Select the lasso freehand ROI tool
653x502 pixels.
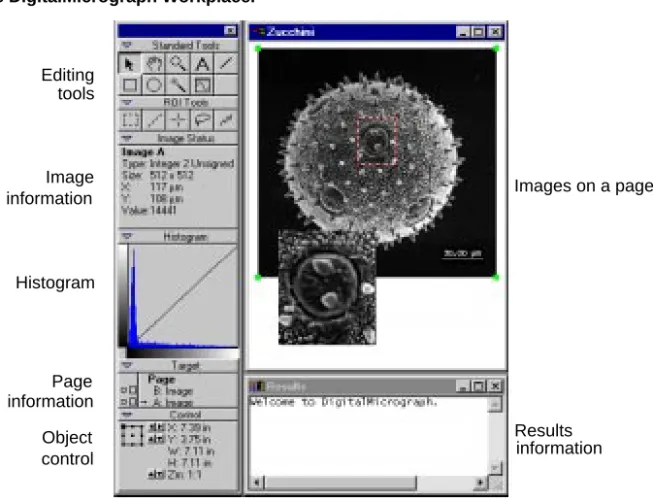(202, 120)
